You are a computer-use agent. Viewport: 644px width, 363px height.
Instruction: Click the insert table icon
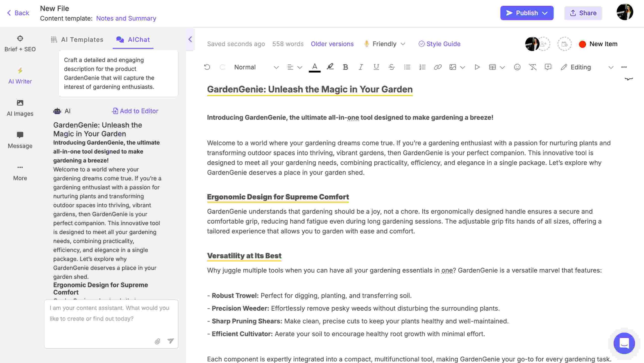coord(492,67)
